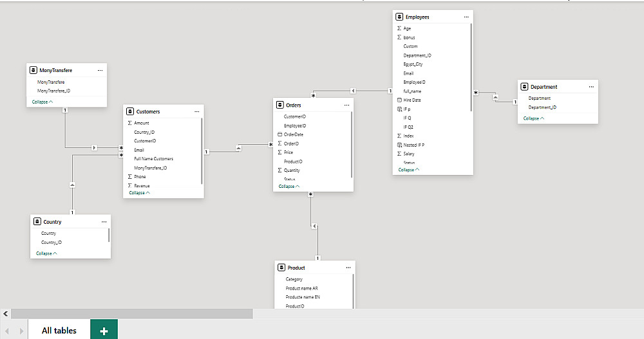Add a new layout tab with plus button

[104, 331]
